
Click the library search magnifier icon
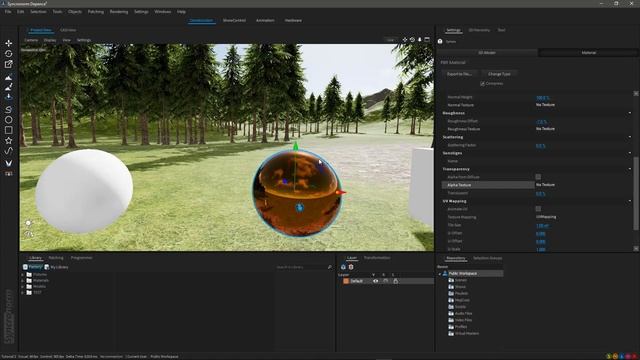point(330,267)
